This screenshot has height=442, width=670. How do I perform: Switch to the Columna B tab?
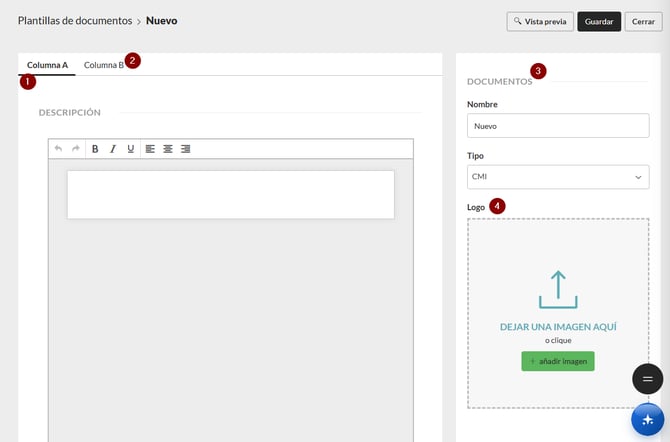point(104,65)
